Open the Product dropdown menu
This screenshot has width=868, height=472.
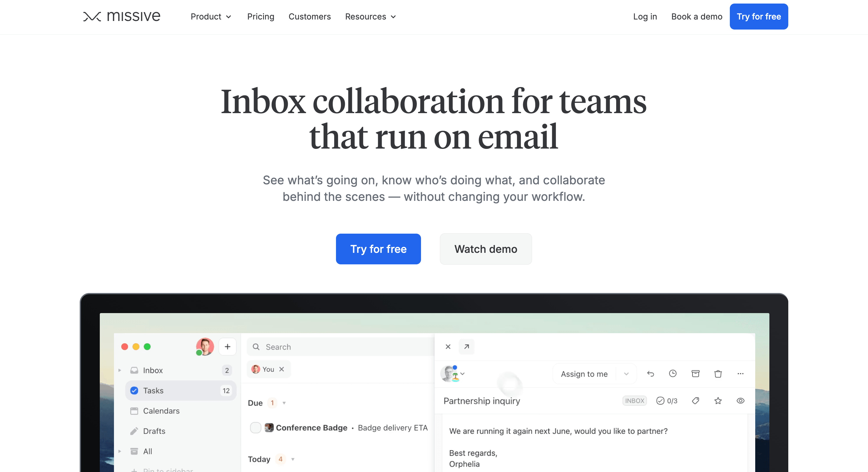(211, 17)
